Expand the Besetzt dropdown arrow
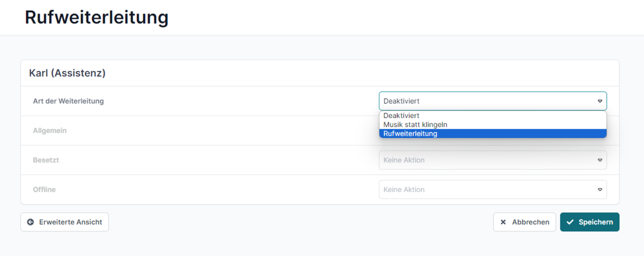 [x=600, y=160]
